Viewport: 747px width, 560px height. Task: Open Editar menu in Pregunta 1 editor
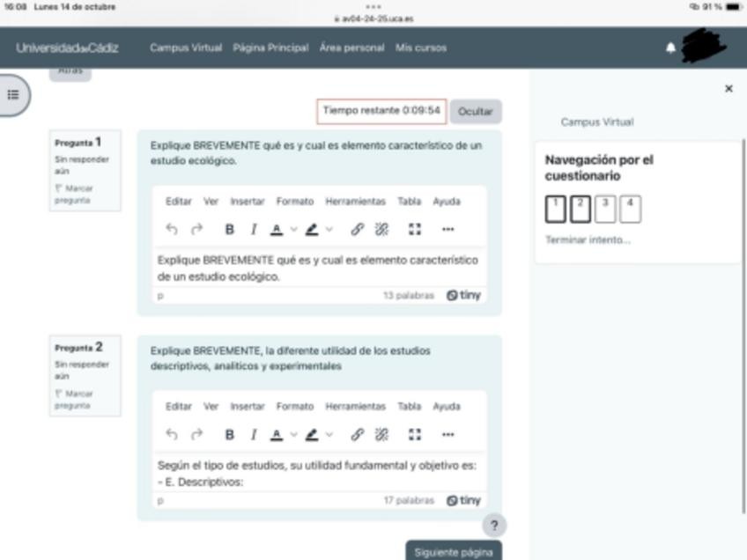click(179, 202)
